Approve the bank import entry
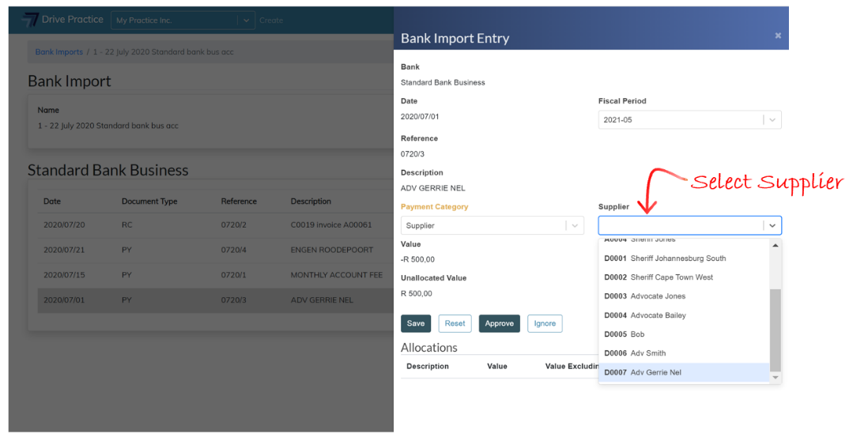868x445 pixels. point(500,324)
